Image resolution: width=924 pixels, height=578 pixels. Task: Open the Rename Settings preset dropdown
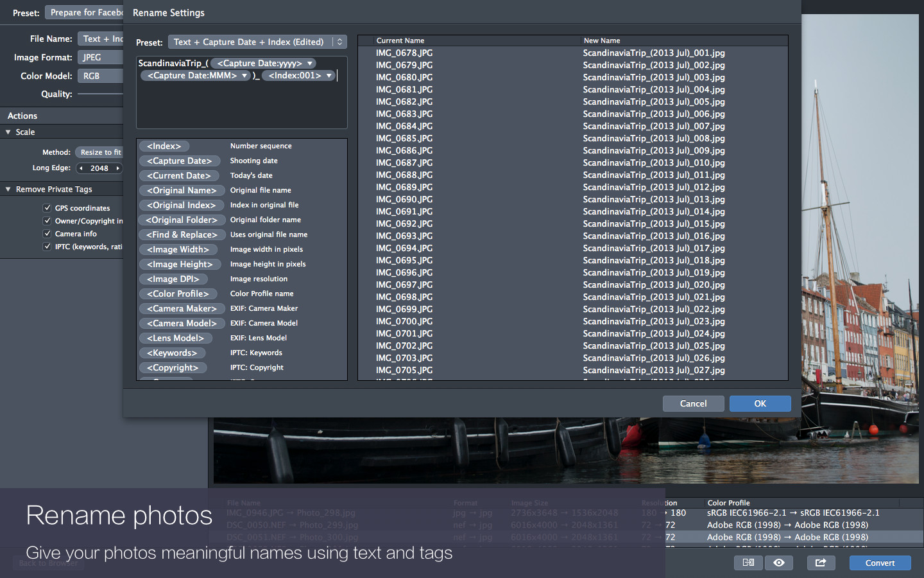[257, 42]
